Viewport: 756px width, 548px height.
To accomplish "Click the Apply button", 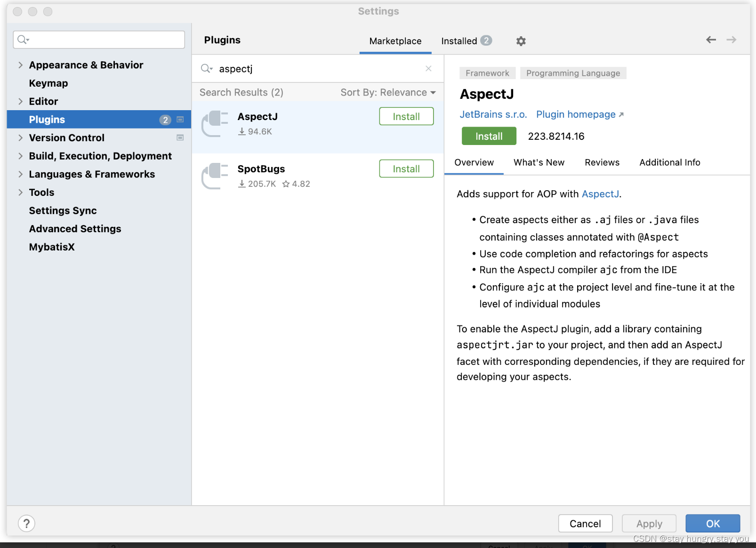I will click(649, 524).
